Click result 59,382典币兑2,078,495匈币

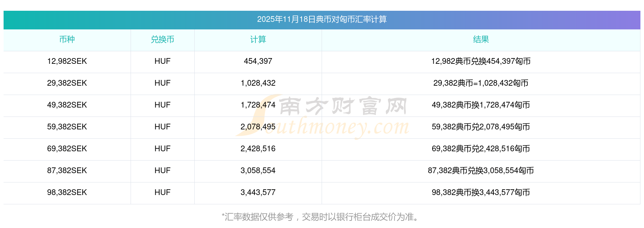[x=481, y=127]
